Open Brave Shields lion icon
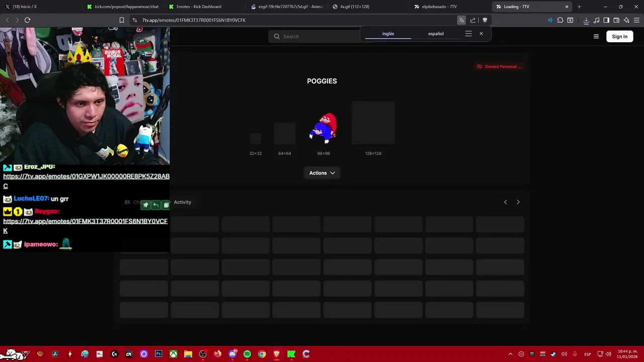Viewport: 644px width, 362px height. (x=485, y=20)
